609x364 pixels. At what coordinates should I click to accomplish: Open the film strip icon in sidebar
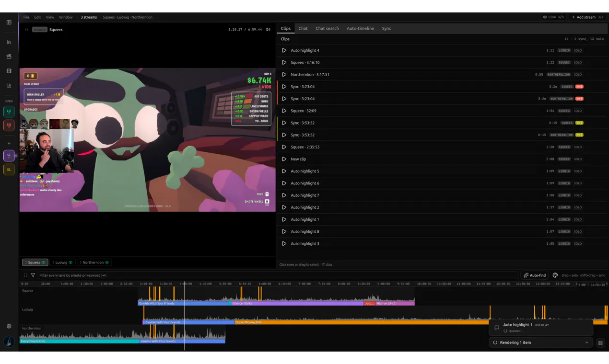point(9,71)
